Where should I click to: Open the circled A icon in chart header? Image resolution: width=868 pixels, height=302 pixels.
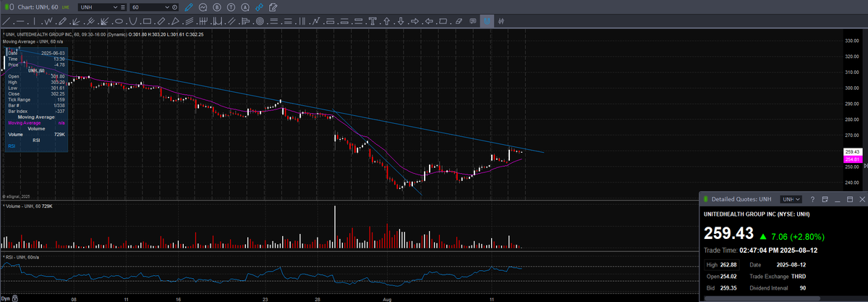pyautogui.click(x=245, y=7)
